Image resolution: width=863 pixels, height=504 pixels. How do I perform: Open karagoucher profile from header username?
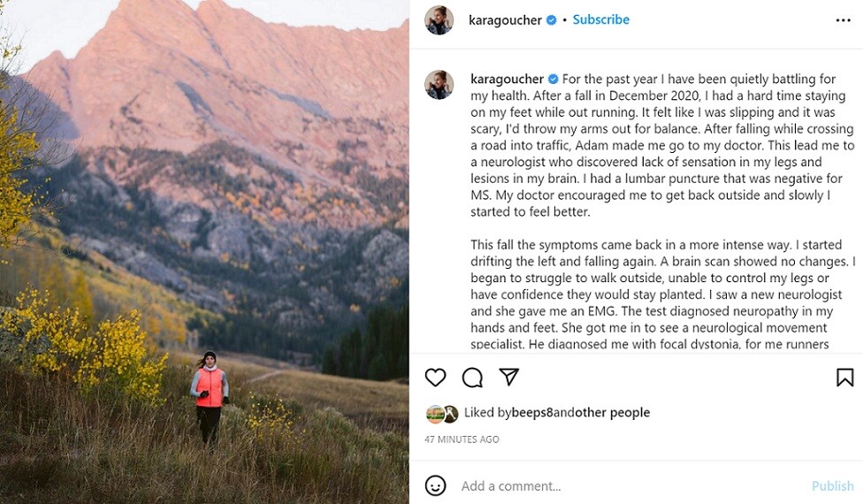(x=505, y=20)
